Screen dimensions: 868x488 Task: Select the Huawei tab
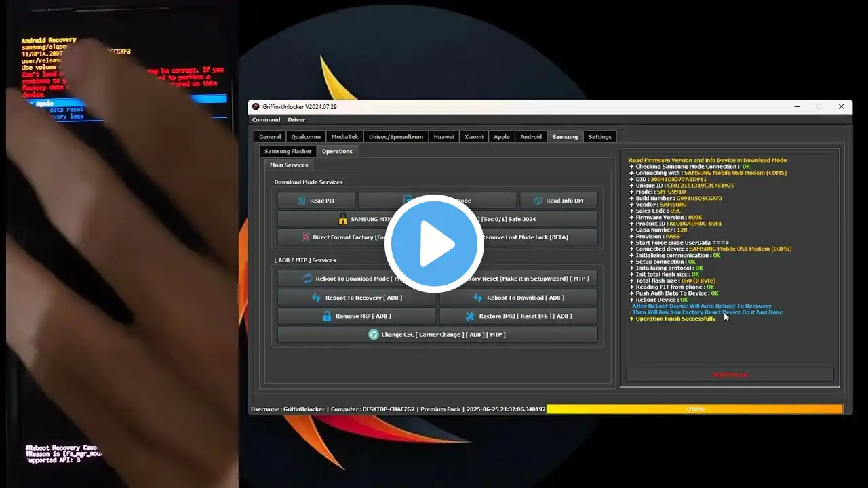[x=444, y=137]
